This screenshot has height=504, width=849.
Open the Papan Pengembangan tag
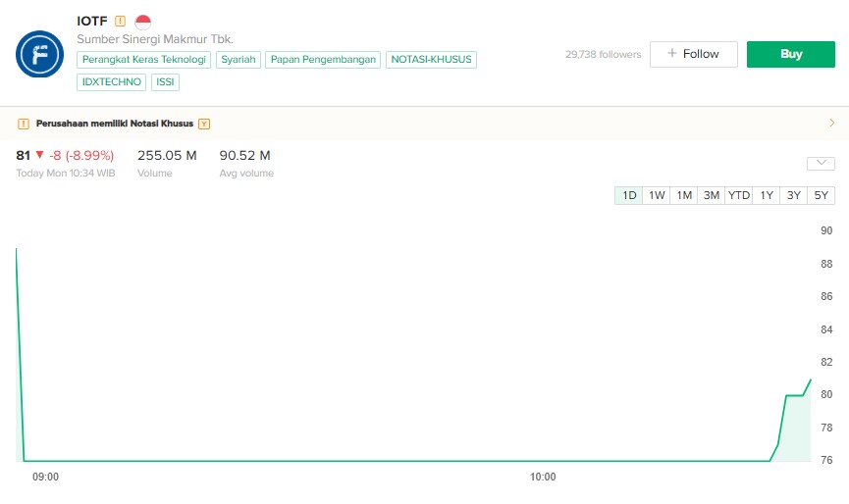(x=323, y=60)
